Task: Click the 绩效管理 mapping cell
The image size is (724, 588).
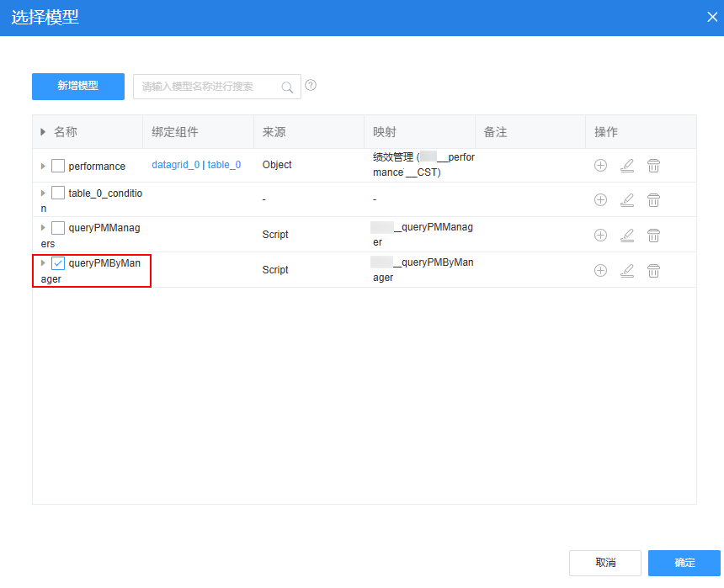Action: [x=423, y=165]
